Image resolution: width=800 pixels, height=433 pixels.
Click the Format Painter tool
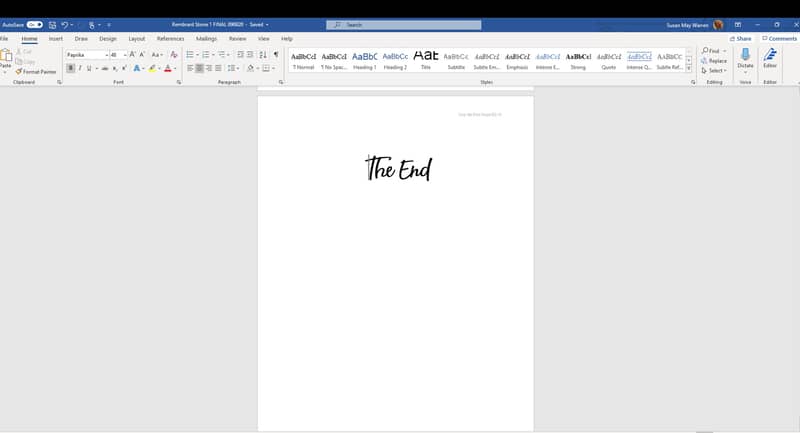tap(36, 72)
